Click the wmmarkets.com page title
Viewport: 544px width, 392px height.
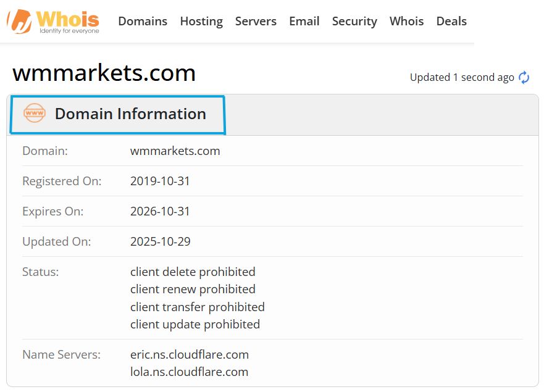coord(104,73)
